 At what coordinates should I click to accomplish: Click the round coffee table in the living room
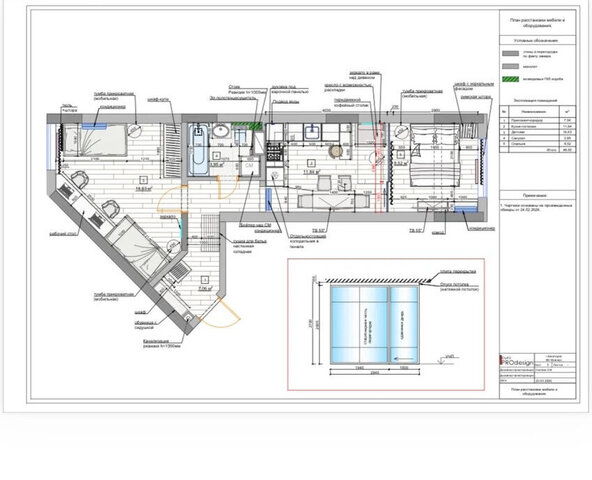[x=335, y=151]
